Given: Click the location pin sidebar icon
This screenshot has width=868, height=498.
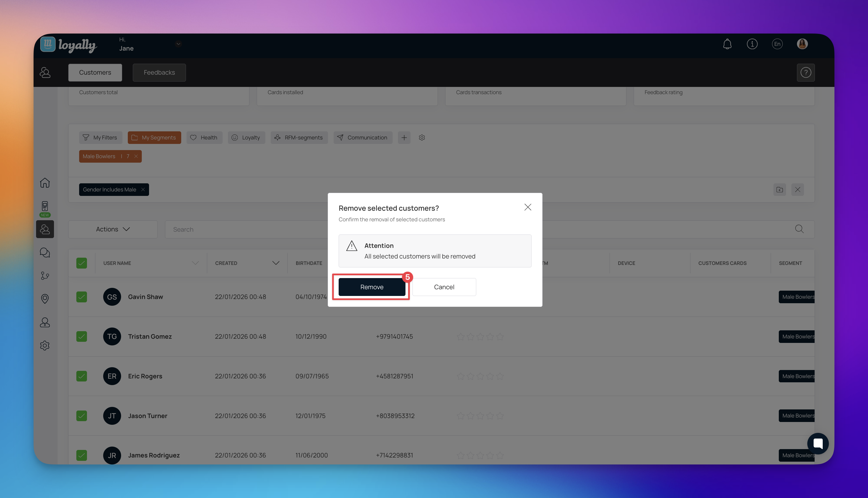Looking at the screenshot, I should [45, 299].
